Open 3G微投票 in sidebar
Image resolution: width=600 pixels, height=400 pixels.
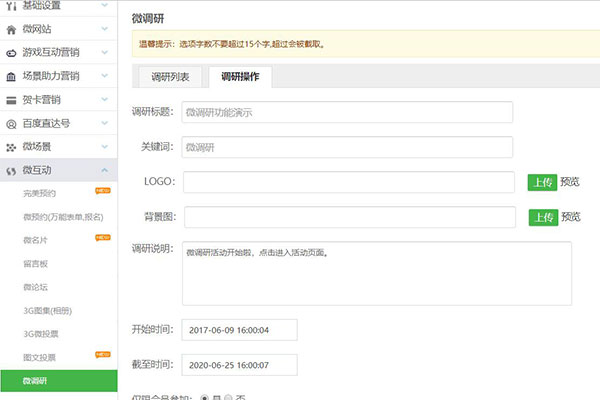[41, 334]
